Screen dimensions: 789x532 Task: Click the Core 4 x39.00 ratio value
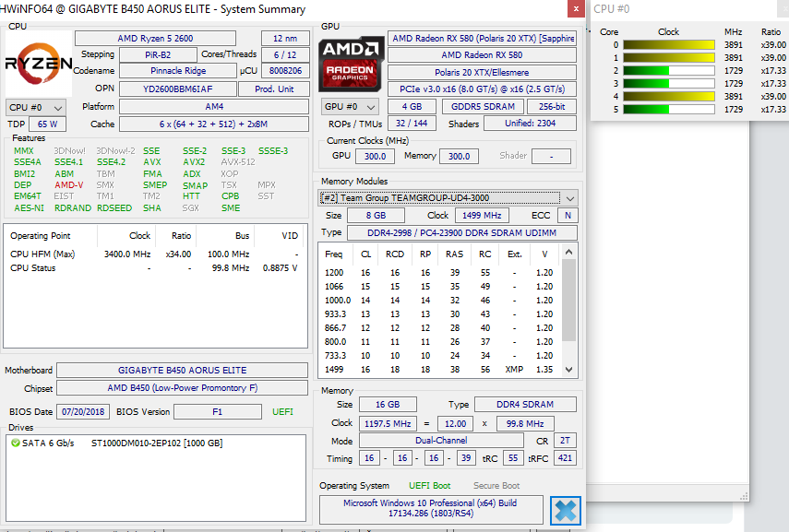pos(773,96)
